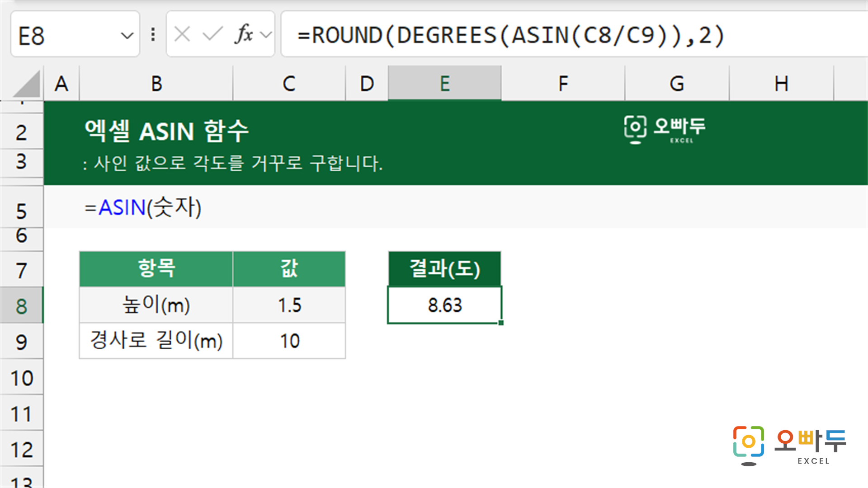868x488 pixels.
Task: Select column B header
Action: (x=156, y=84)
